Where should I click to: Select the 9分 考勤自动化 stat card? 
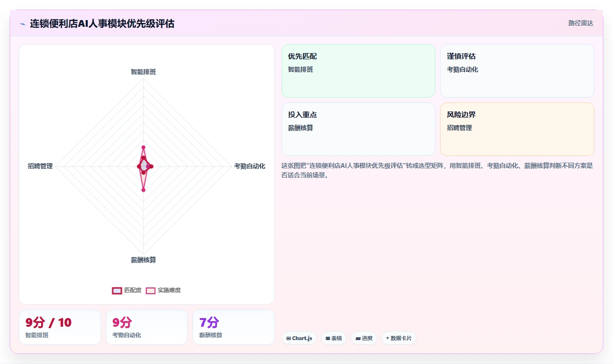pyautogui.click(x=147, y=327)
